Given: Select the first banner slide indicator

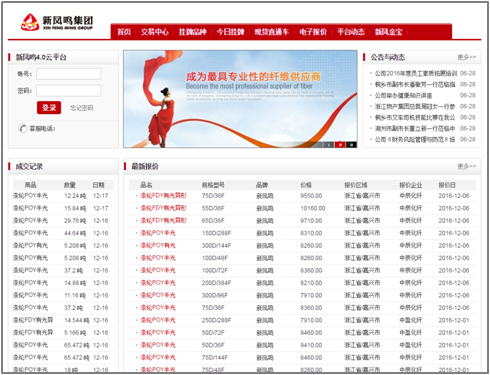Looking at the screenshot, I should (x=328, y=145).
